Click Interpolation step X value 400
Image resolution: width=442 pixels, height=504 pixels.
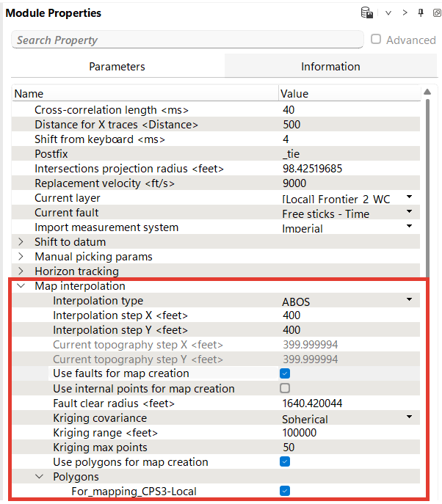coord(291,315)
